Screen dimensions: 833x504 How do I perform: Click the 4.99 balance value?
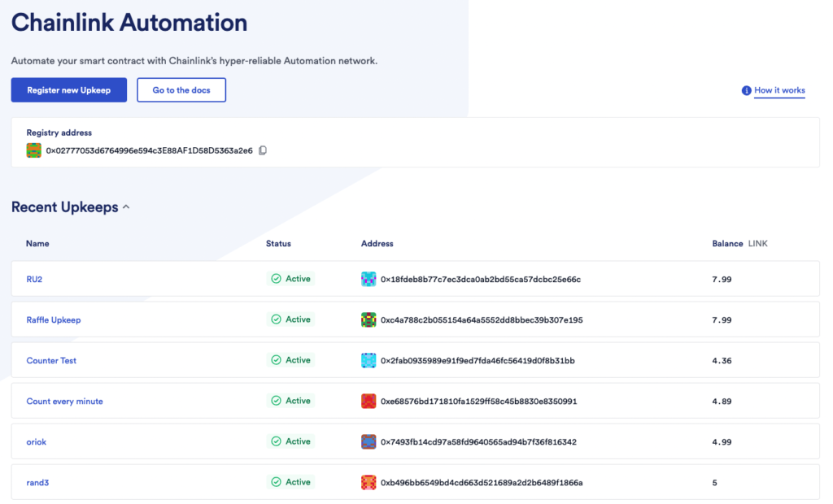(722, 442)
